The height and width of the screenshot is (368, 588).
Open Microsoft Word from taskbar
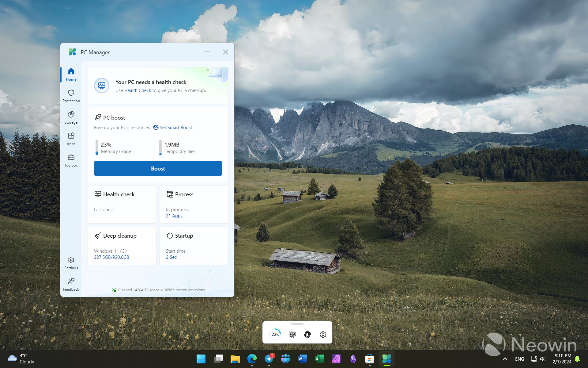(x=302, y=359)
